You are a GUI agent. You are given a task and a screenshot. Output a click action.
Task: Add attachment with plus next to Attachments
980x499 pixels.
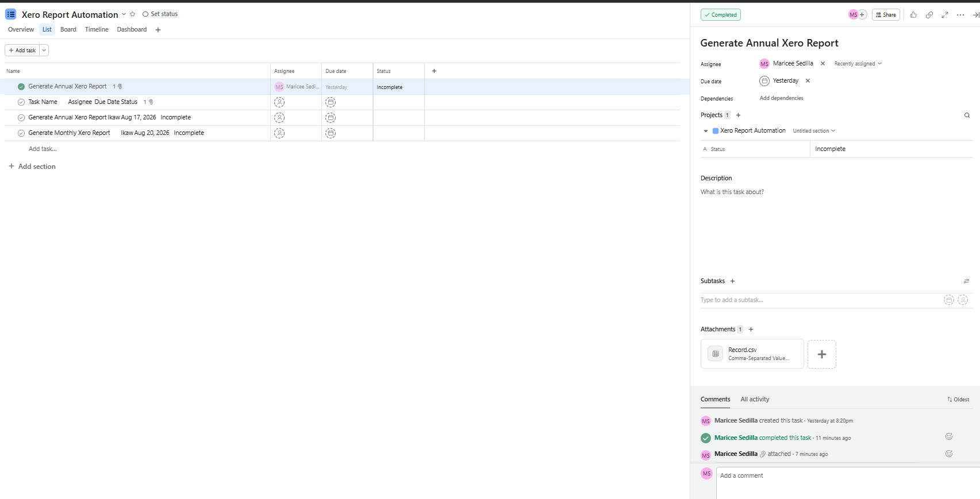click(x=751, y=330)
